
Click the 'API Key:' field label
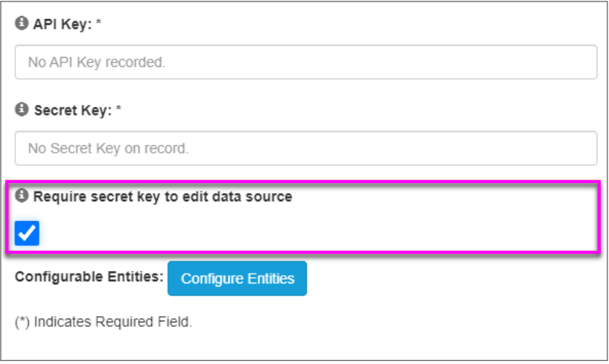tap(62, 24)
